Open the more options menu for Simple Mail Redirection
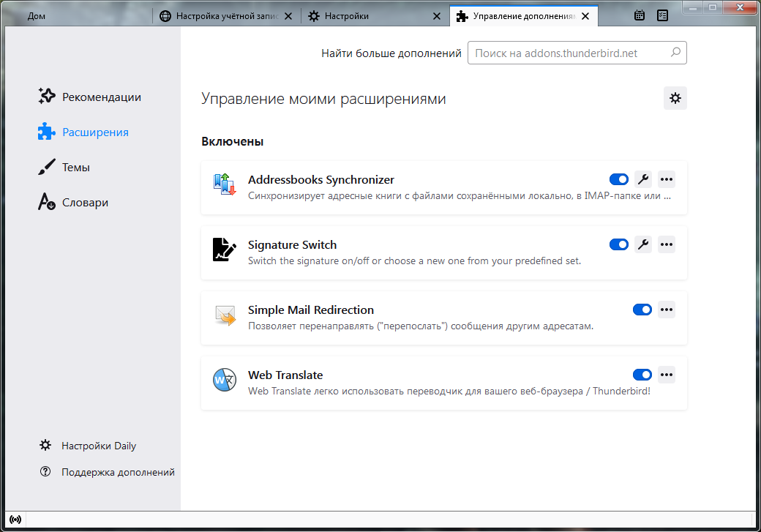The image size is (761, 532). pyautogui.click(x=666, y=309)
